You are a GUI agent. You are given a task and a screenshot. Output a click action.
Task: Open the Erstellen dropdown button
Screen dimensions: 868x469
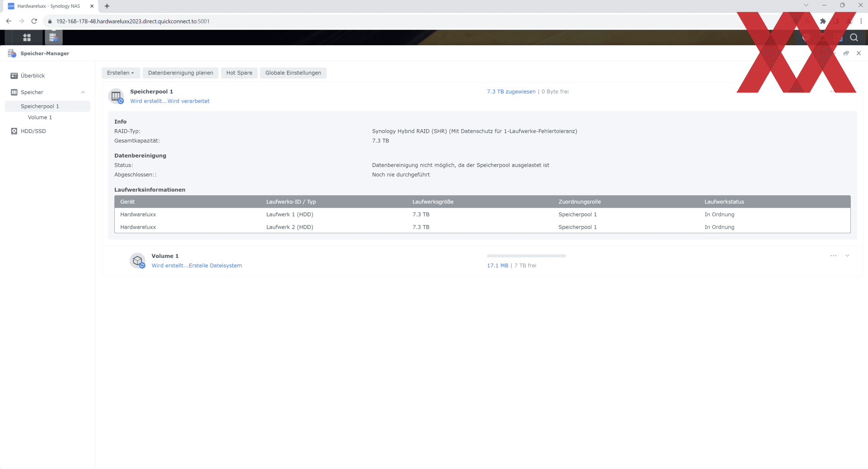click(x=121, y=73)
